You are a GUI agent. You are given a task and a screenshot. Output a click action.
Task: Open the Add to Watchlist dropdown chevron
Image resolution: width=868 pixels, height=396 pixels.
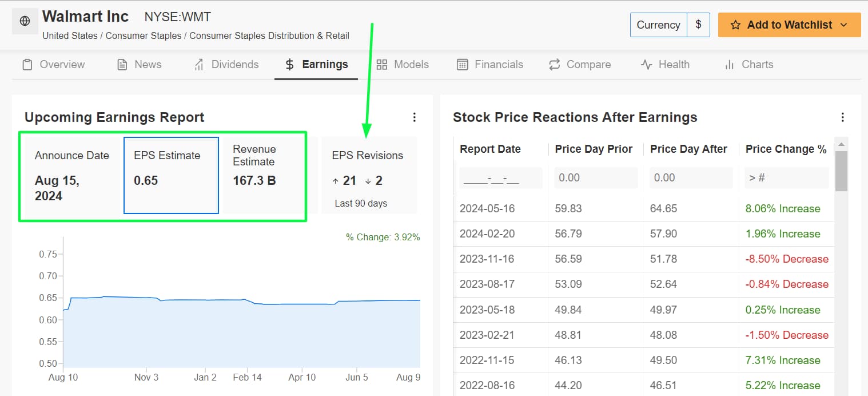[843, 25]
